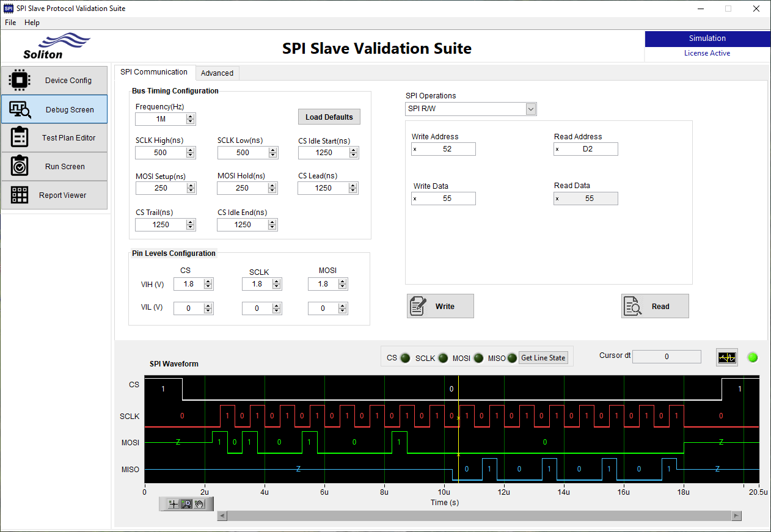
Task: Select the hand pan tool for the waveform
Action: tap(200, 503)
